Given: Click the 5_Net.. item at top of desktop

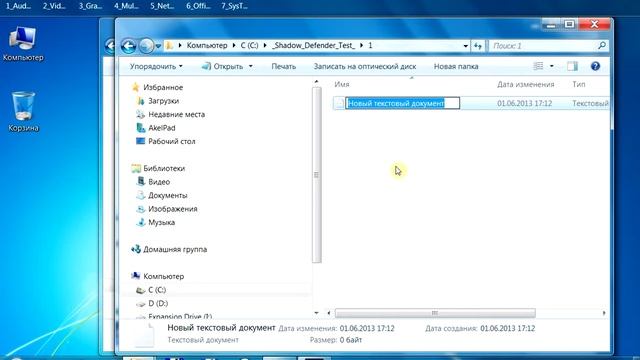Looking at the screenshot, I should coord(162,6).
